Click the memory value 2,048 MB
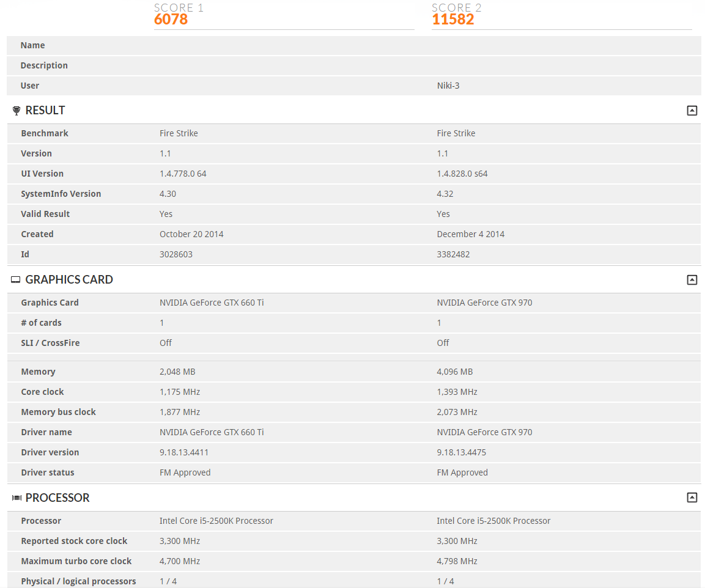This screenshot has width=705, height=588. point(177,372)
